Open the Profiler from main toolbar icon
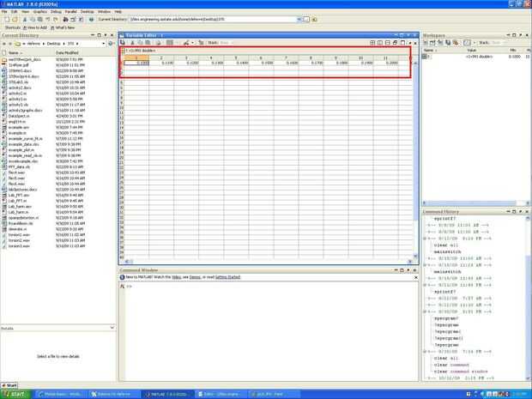 tap(81, 20)
